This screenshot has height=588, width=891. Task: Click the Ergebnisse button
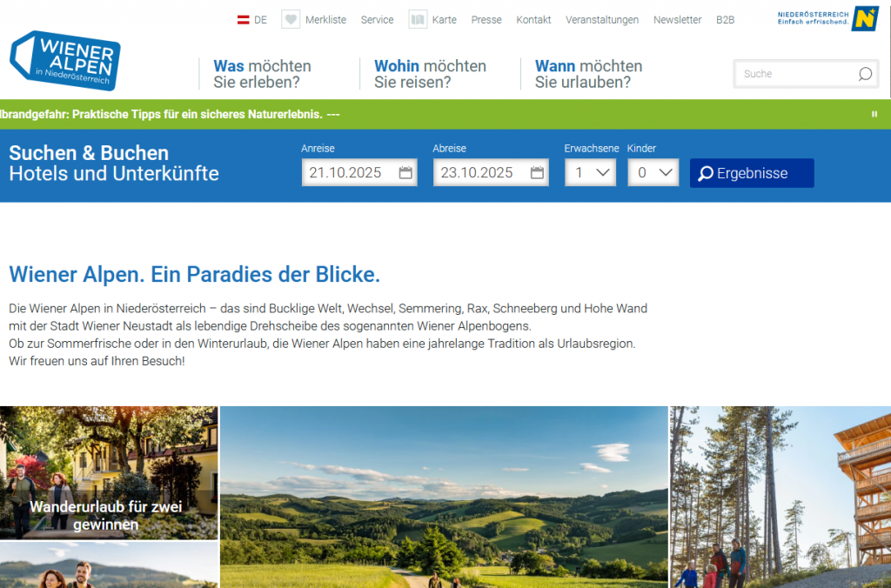pos(751,173)
